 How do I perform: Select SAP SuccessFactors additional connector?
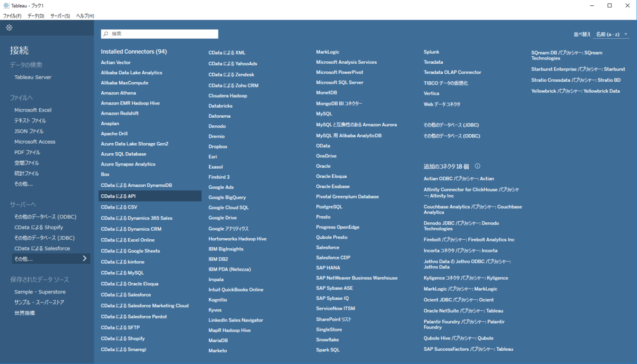point(468,349)
